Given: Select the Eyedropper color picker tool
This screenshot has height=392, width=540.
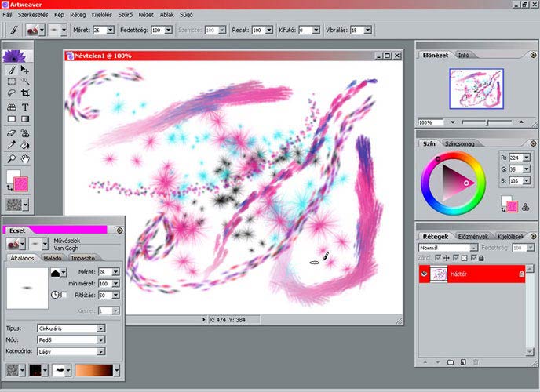Looking at the screenshot, I should coord(11,145).
